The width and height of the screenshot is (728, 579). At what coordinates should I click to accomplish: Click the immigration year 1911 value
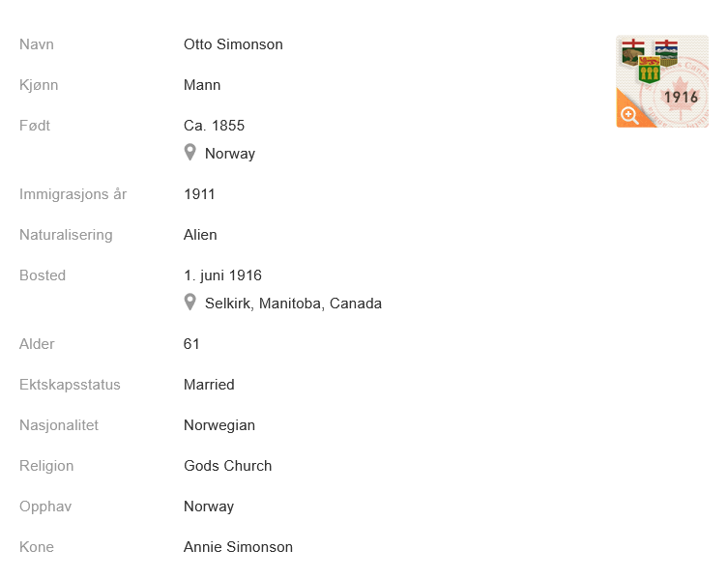coord(199,194)
